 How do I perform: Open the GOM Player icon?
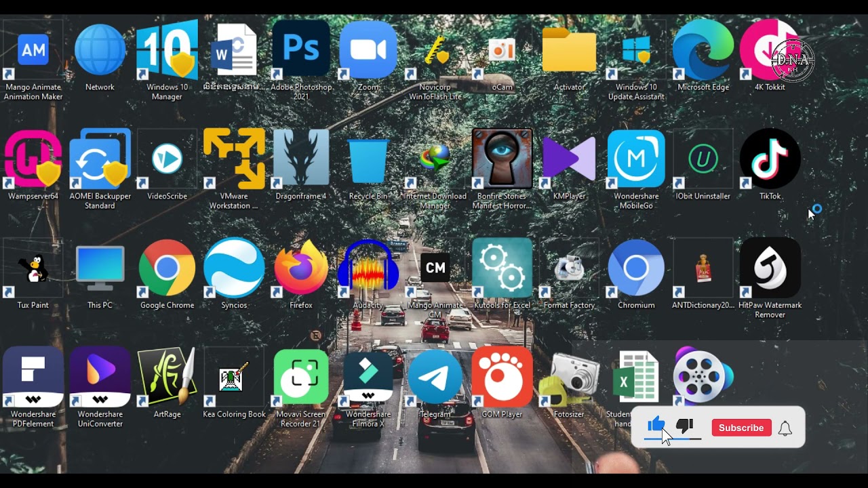tap(502, 378)
